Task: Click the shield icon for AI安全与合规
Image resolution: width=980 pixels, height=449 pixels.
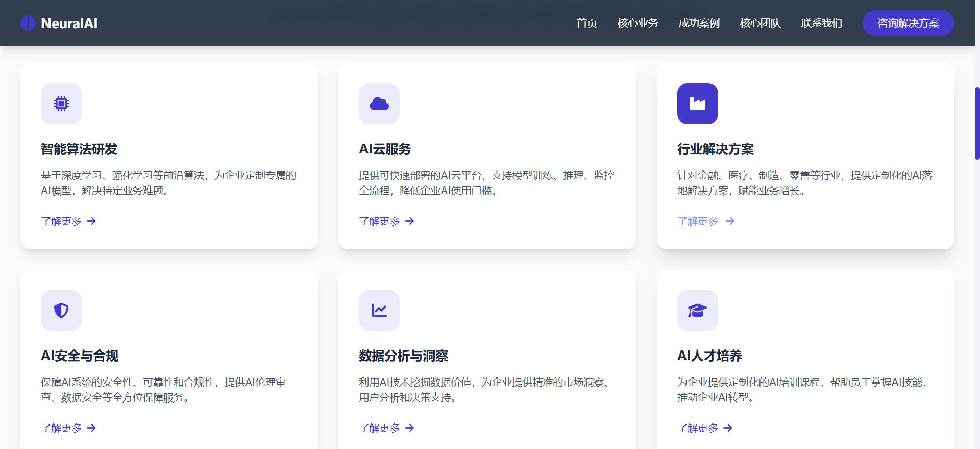Action: [61, 311]
